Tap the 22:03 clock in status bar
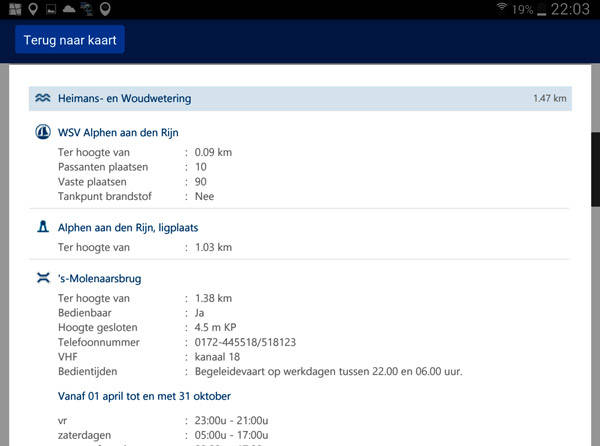This screenshot has width=600, height=446. 574,9
